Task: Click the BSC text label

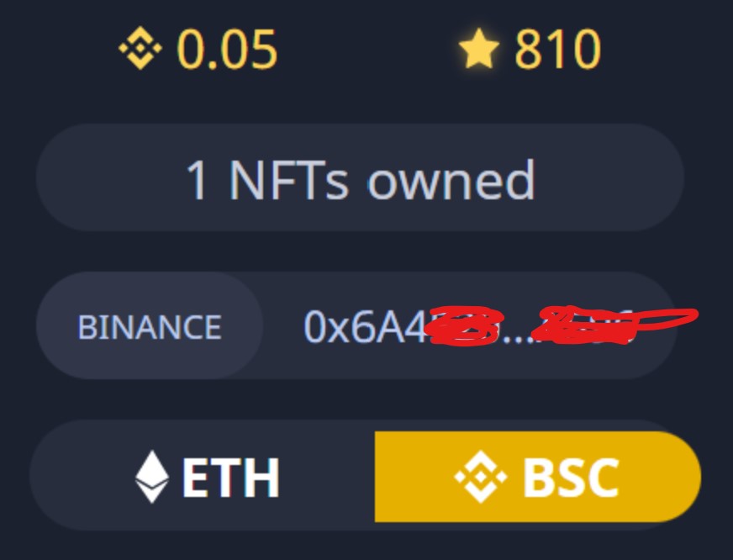Action: 572,478
